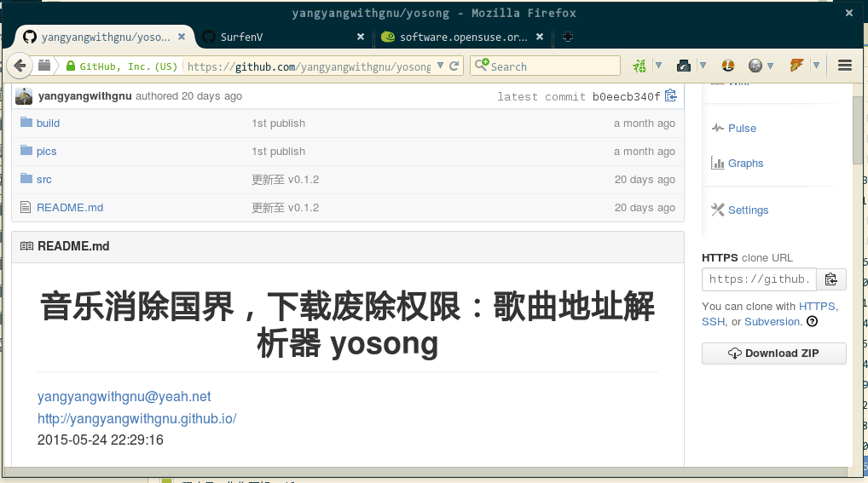Copy clone URL with clipboard button
This screenshot has height=483, width=868.
[x=831, y=279]
